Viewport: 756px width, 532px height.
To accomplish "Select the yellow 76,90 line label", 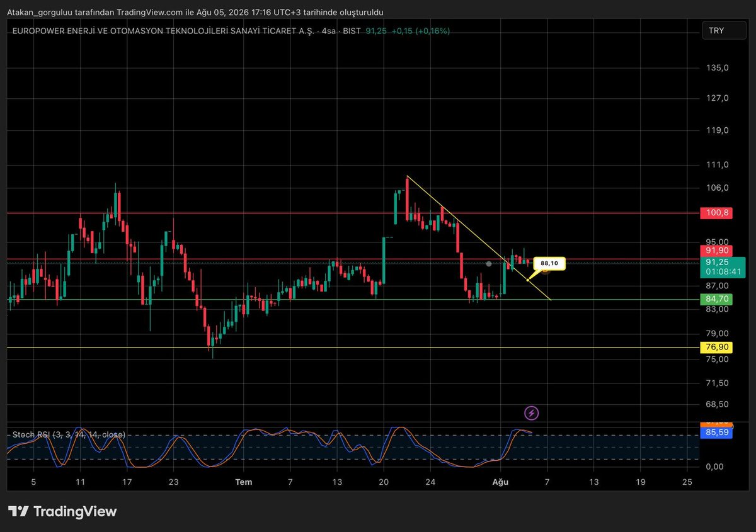I will [x=717, y=348].
